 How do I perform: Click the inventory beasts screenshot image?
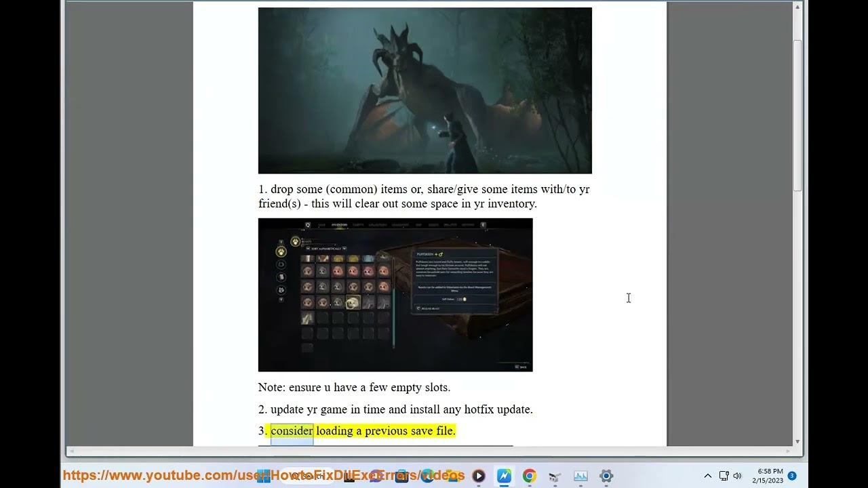[x=395, y=295]
